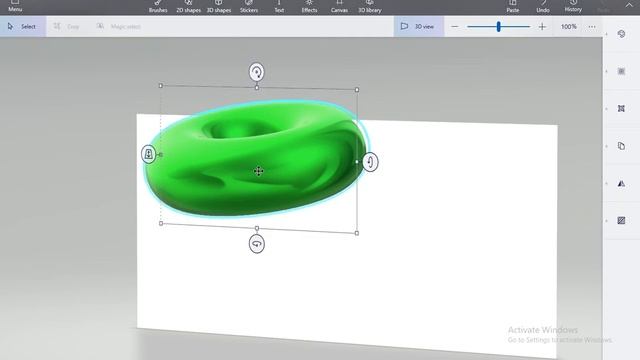Click the rotation handle right of torus
The width and height of the screenshot is (640, 360).
(x=370, y=162)
